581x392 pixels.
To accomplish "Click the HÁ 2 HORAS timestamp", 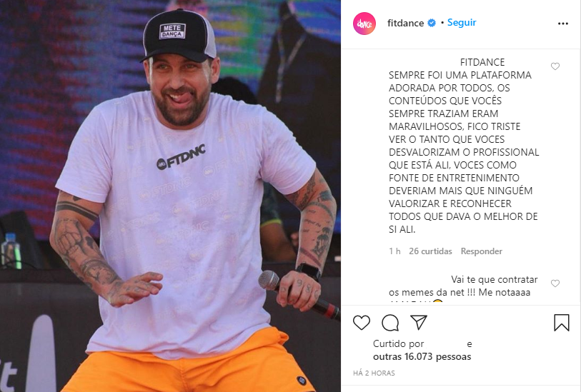I will coord(374,373).
